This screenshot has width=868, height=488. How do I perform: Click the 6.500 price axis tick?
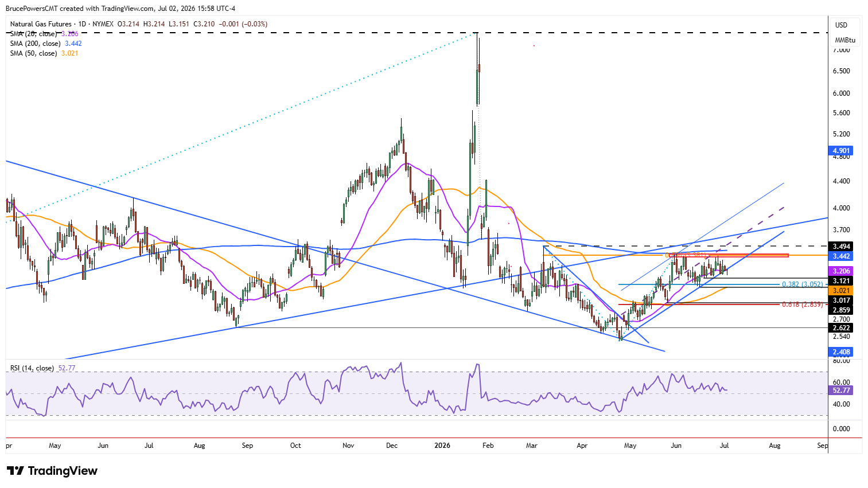click(841, 71)
